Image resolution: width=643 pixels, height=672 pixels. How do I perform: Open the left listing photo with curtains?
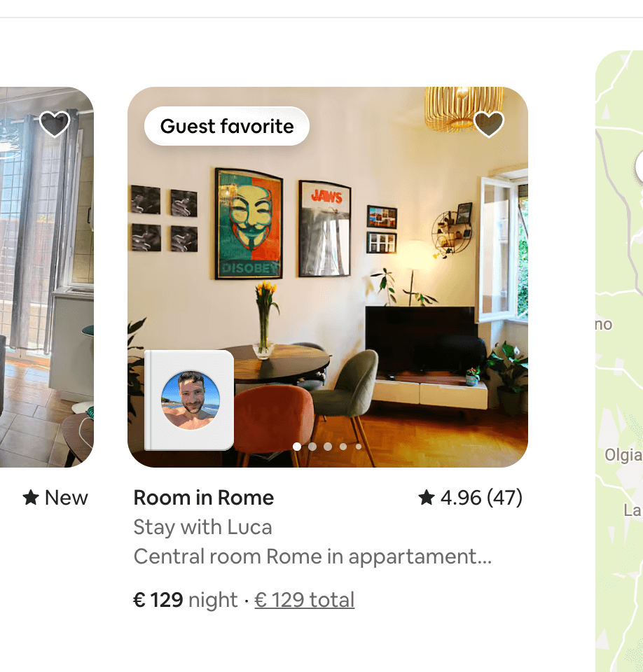coord(47,277)
